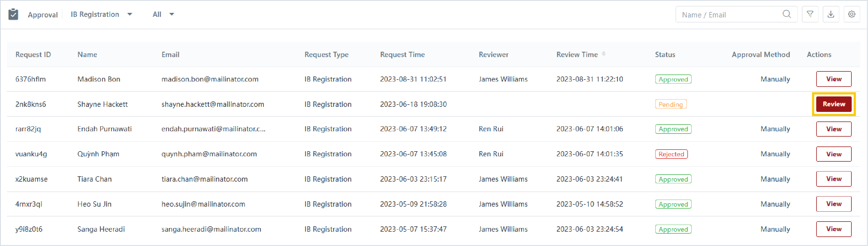
Task: View Tiara Chan's request details
Action: (x=834, y=179)
